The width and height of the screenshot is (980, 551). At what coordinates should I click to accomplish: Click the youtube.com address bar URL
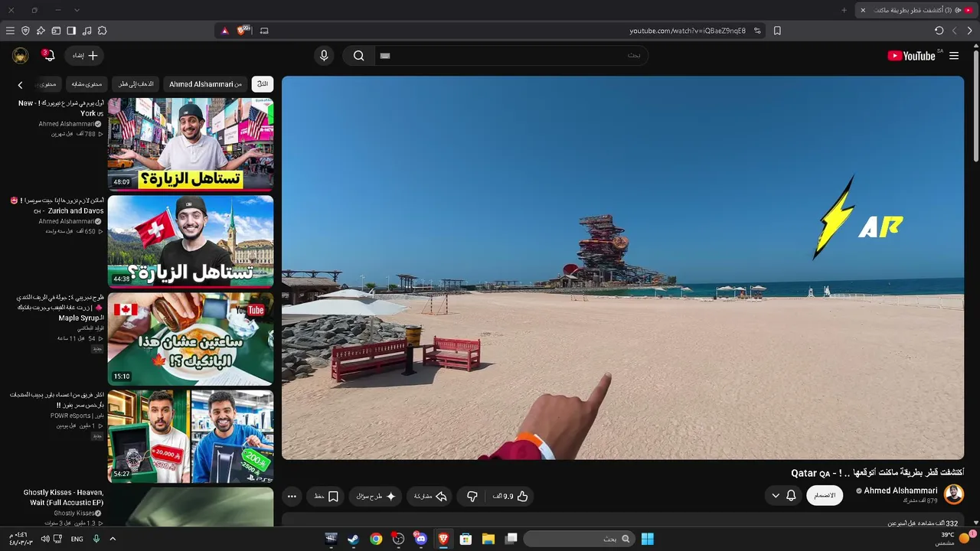(x=688, y=31)
